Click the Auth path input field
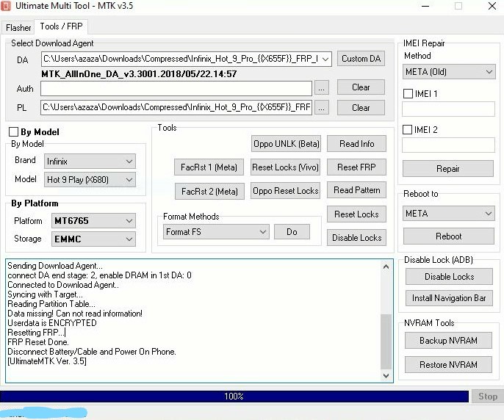 click(x=176, y=88)
